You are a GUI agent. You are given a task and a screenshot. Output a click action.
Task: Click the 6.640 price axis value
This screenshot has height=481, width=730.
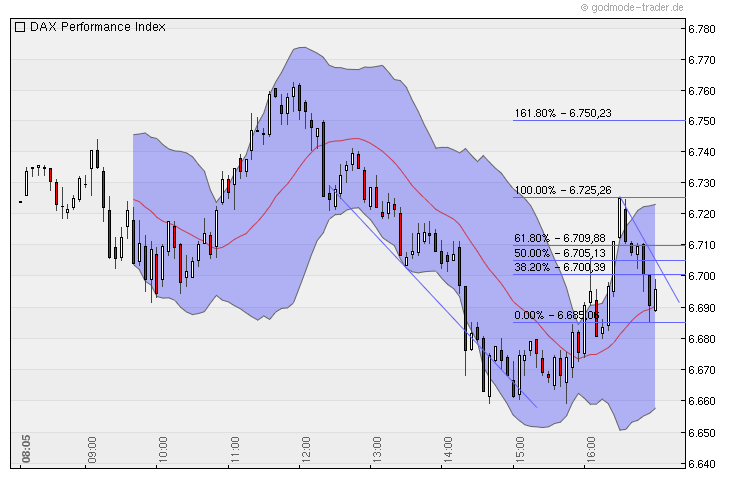[702, 464]
